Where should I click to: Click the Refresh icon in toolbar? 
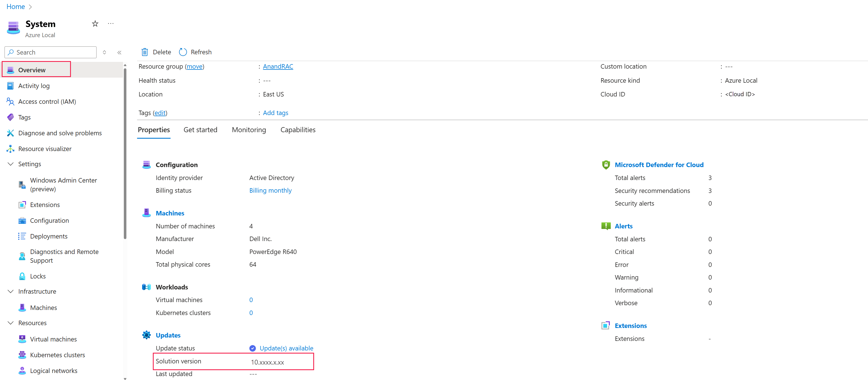tap(183, 52)
